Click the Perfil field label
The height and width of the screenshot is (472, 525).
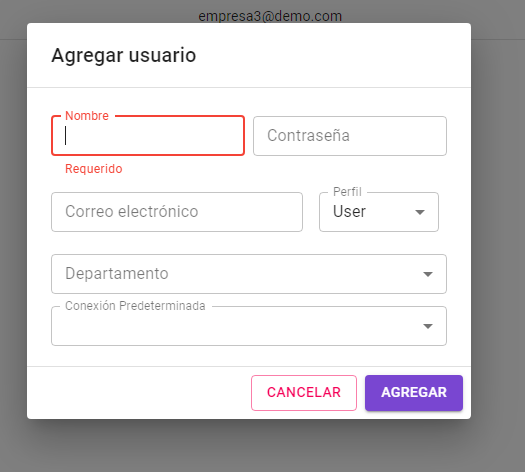coord(347,192)
